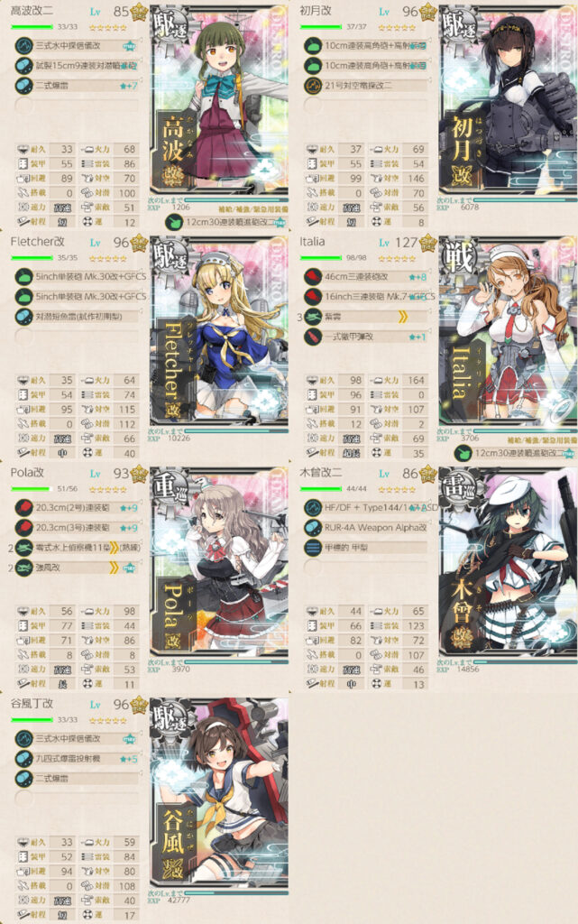Click 木曾改二's empty fourth equipment slot
The image size is (578, 924).
click(365, 568)
